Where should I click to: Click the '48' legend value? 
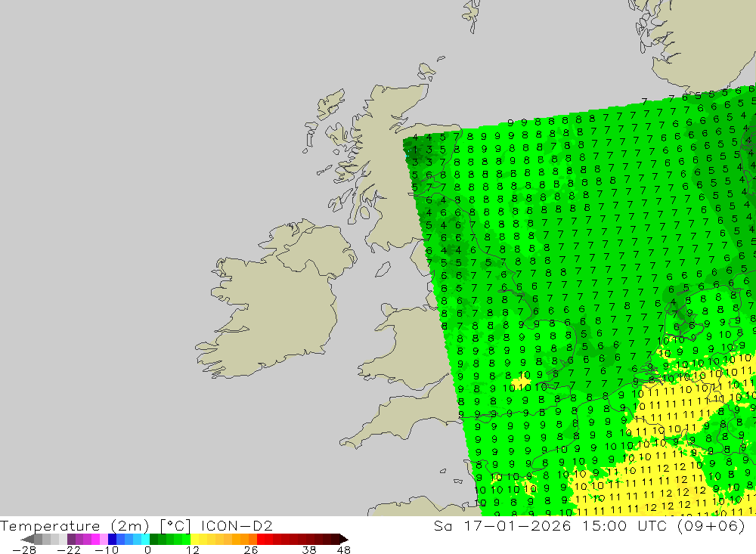[344, 550]
